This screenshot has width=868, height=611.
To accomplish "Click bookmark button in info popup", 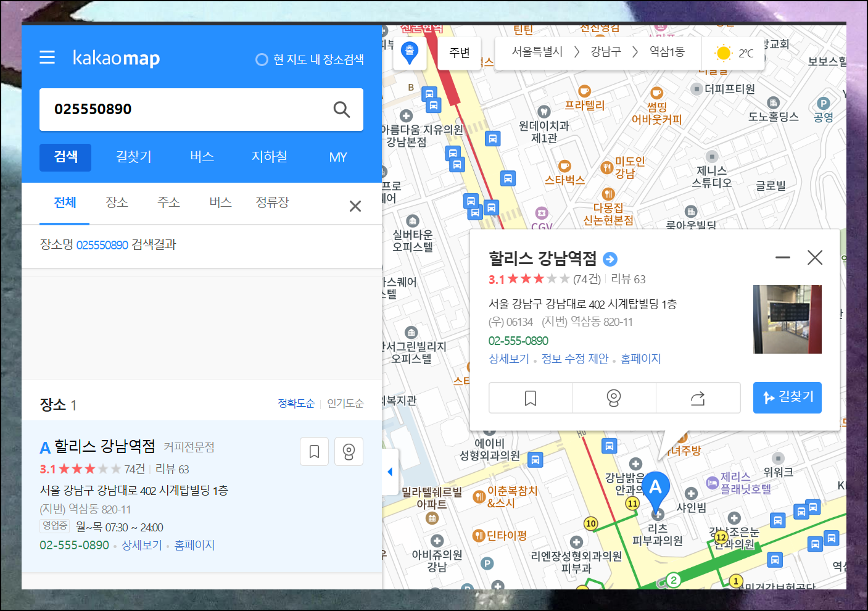I will click(531, 398).
